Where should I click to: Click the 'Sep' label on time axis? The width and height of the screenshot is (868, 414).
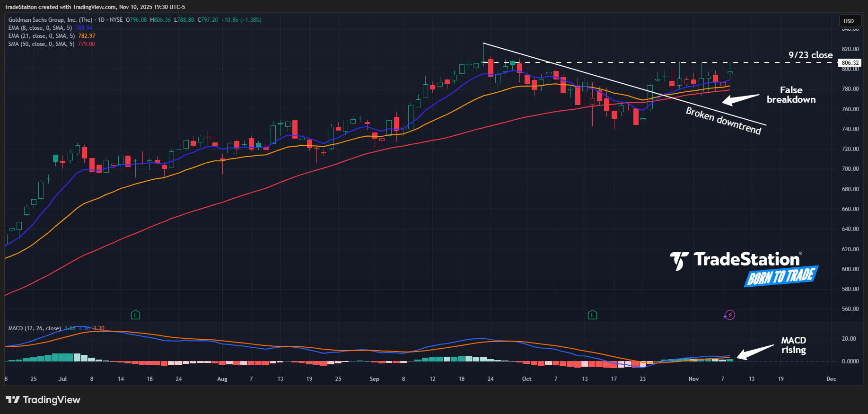pos(374,379)
